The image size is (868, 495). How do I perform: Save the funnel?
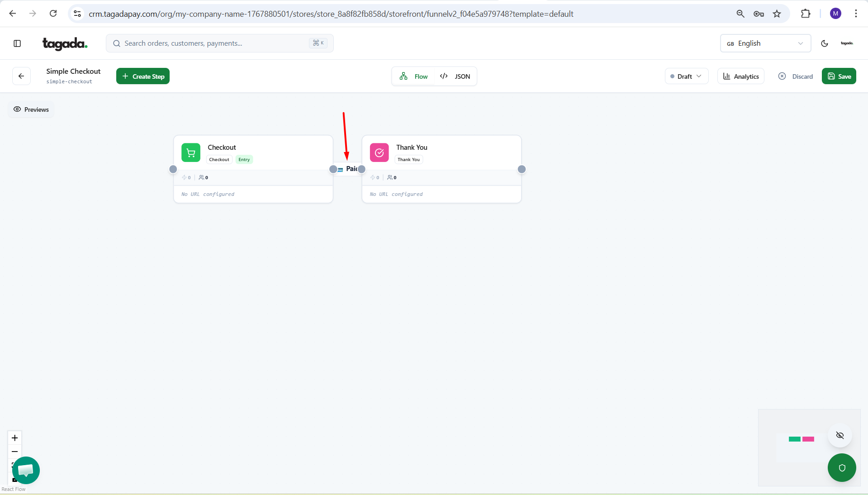pos(839,76)
